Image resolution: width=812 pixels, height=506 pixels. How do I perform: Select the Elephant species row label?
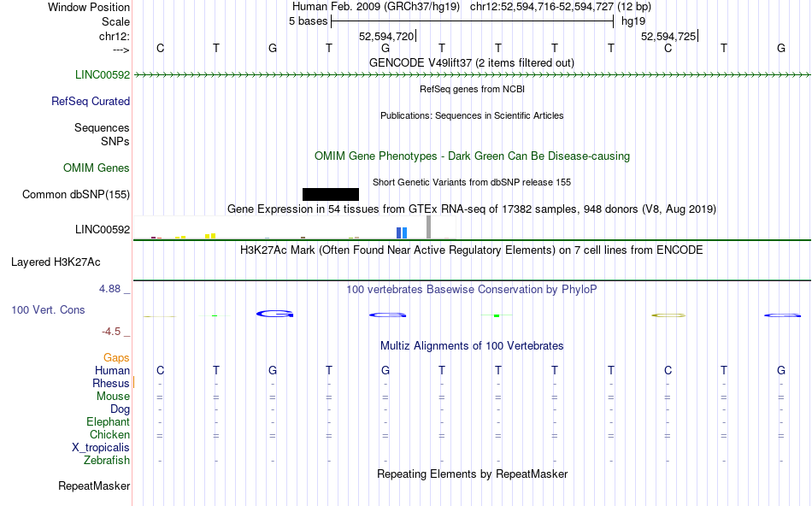(x=108, y=421)
